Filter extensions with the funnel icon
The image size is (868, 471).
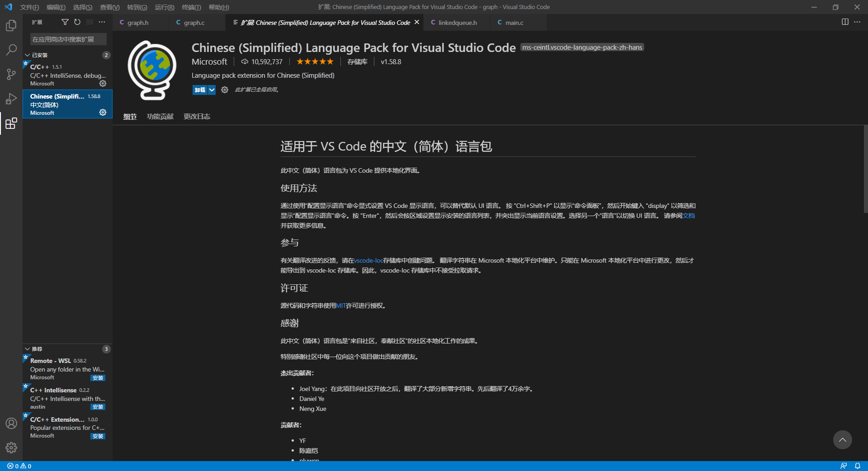pyautogui.click(x=65, y=22)
